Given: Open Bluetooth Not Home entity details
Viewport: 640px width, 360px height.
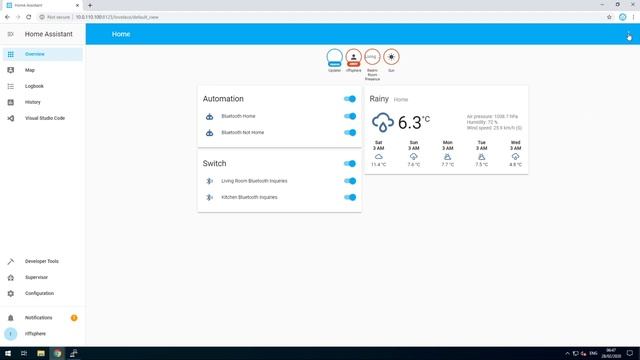Looking at the screenshot, I should pyautogui.click(x=242, y=133).
